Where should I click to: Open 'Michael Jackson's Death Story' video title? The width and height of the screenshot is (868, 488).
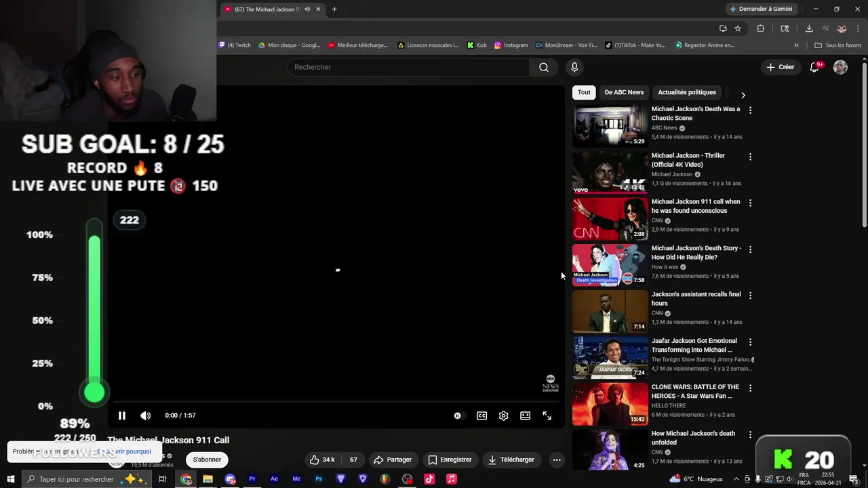696,253
